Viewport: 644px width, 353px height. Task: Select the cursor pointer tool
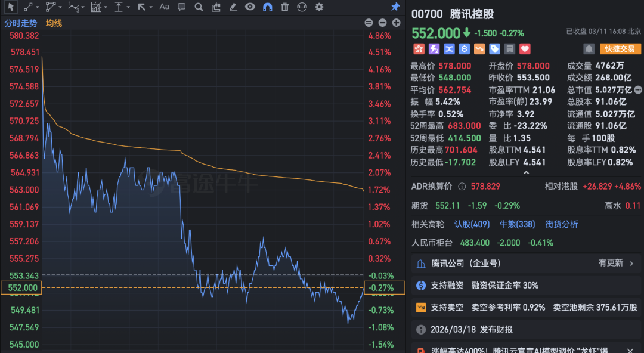click(x=11, y=7)
